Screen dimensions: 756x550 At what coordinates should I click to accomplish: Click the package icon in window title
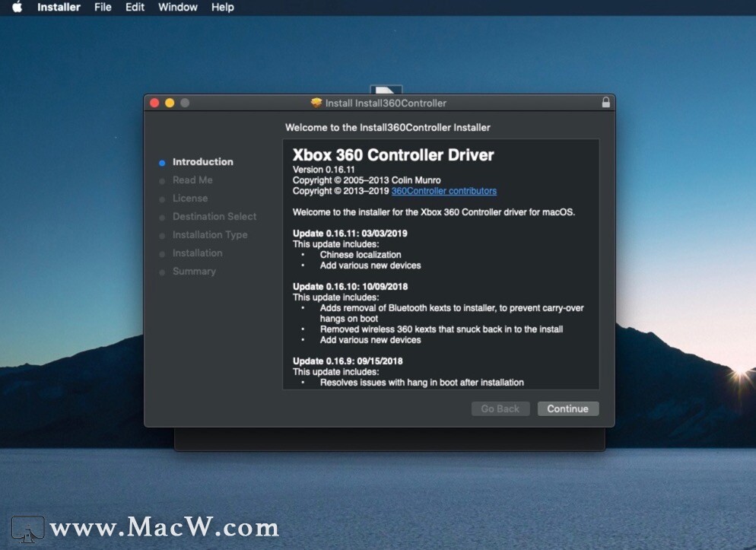pyautogui.click(x=316, y=103)
